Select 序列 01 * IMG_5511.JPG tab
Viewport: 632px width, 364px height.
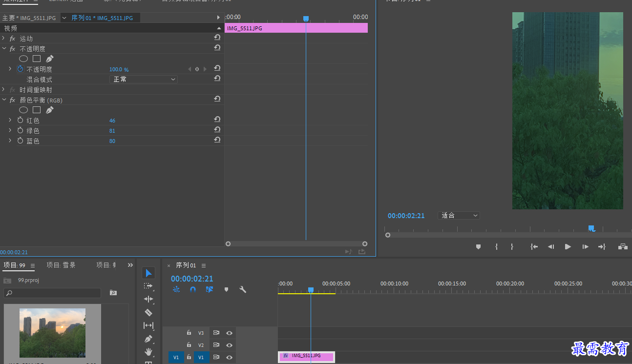102,18
